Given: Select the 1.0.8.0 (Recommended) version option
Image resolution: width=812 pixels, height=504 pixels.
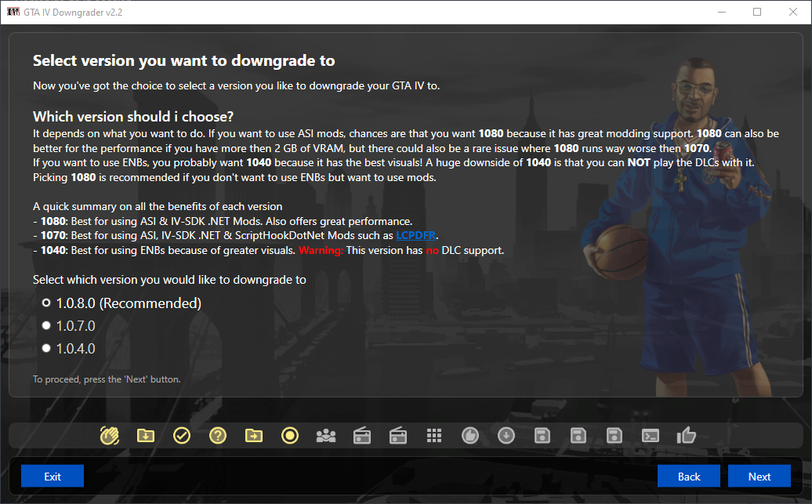Looking at the screenshot, I should tap(121, 303).
